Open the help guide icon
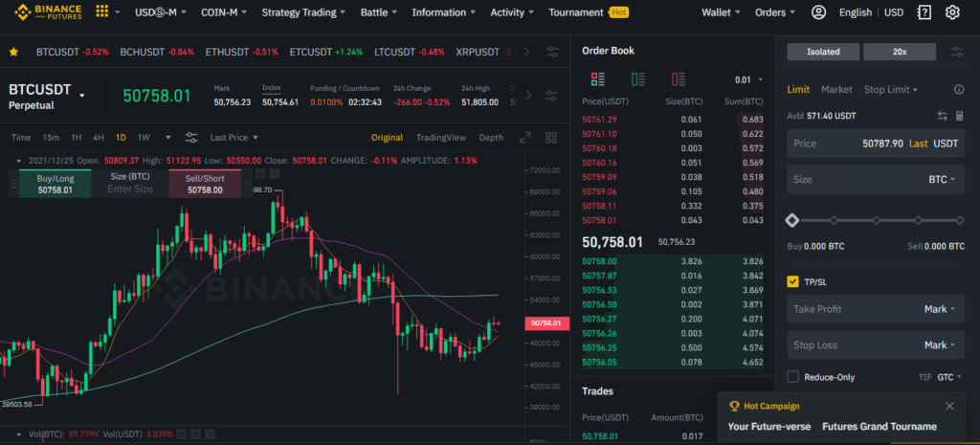Screen dimensions: 980x445 click(x=924, y=11)
